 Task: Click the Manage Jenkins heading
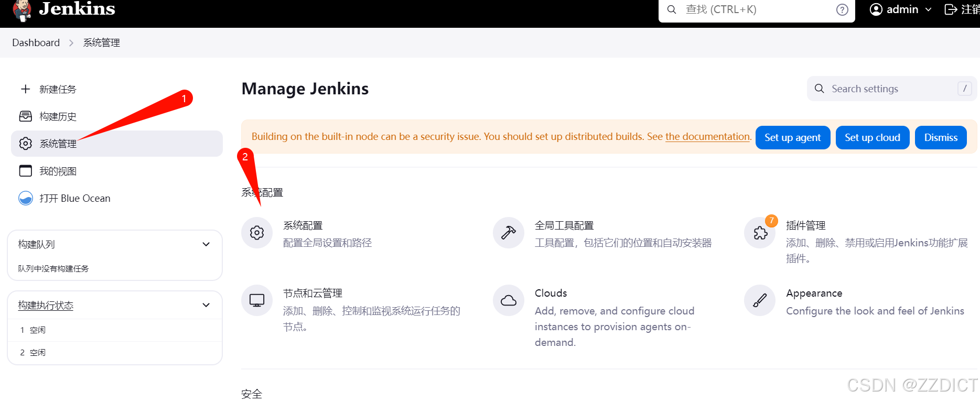point(305,89)
